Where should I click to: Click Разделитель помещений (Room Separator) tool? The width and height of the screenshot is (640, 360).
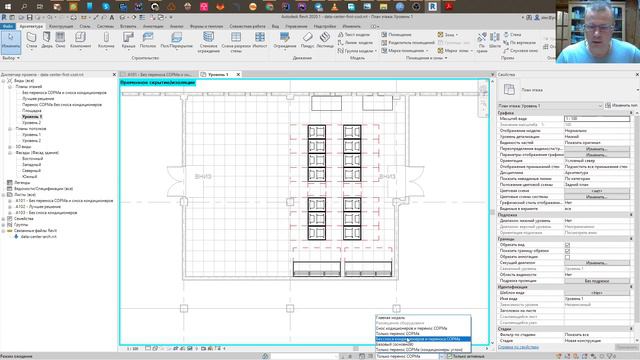[408, 42]
